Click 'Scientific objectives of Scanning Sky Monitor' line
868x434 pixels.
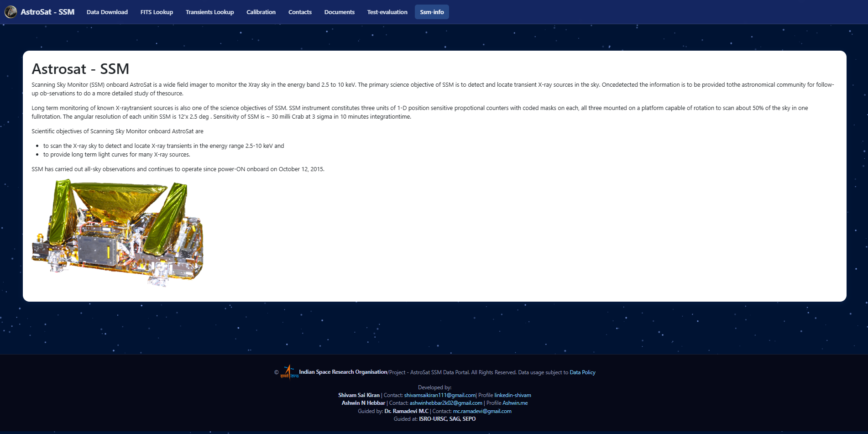click(117, 131)
